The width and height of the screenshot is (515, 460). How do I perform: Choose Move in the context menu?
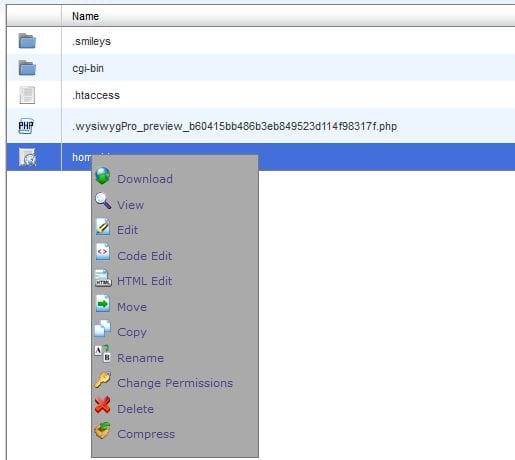point(132,307)
